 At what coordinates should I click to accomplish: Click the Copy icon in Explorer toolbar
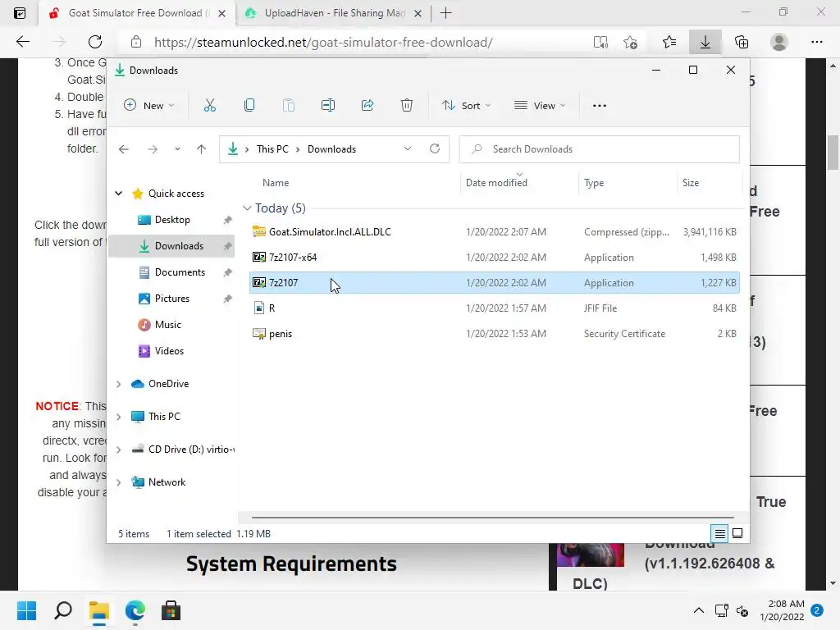click(249, 106)
